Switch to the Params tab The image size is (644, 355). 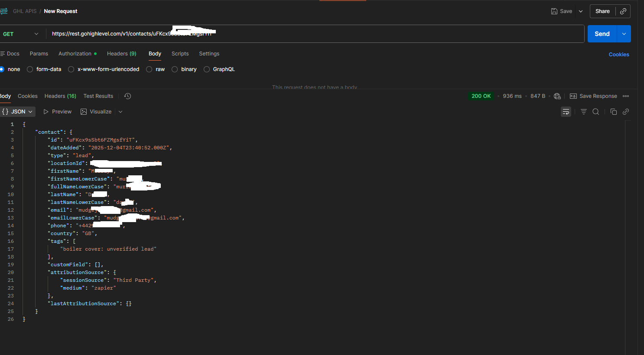click(x=39, y=54)
